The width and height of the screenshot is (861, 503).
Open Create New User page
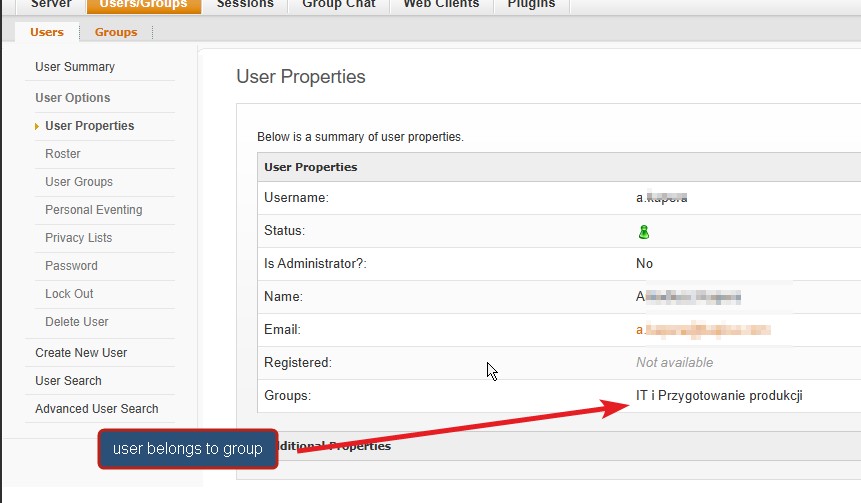click(81, 353)
